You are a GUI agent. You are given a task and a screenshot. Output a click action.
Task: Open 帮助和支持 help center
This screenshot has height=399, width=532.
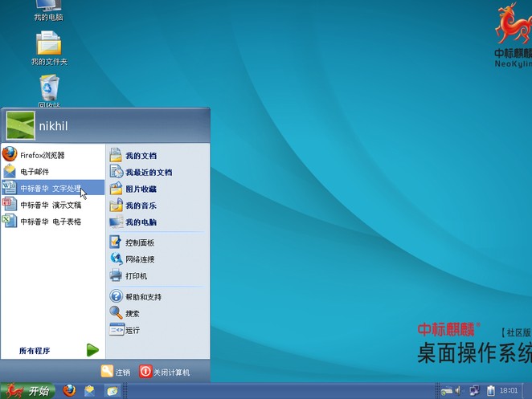click(143, 297)
